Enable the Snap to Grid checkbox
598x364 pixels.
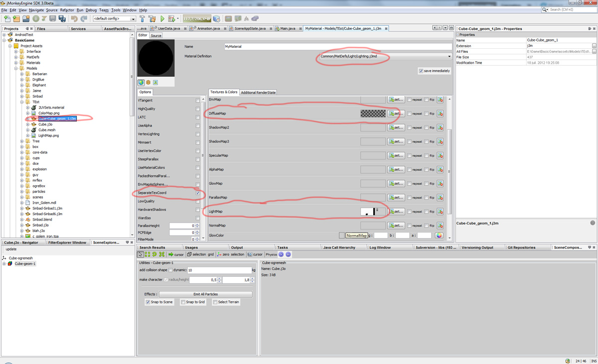click(183, 302)
